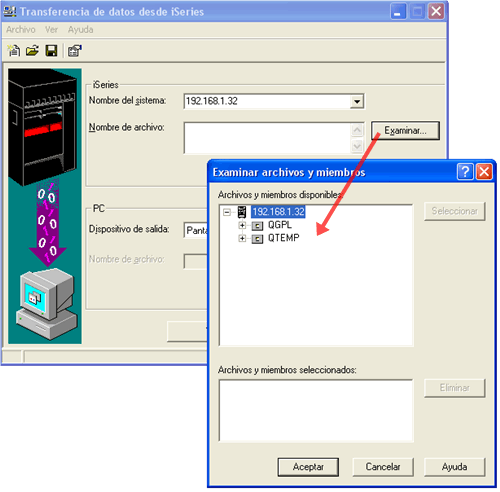Open the Ayuda menu
This screenshot has height=492, width=500.
click(80, 30)
